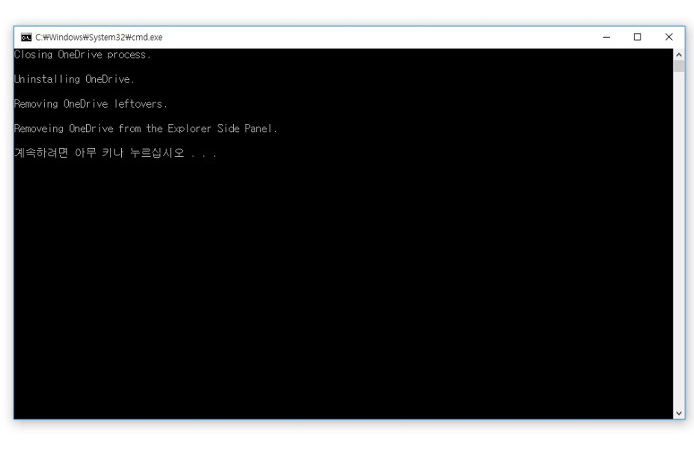Viewport: 694px width, 457px height.
Task: Click the vertical scrollbar thumb
Action: [x=679, y=66]
